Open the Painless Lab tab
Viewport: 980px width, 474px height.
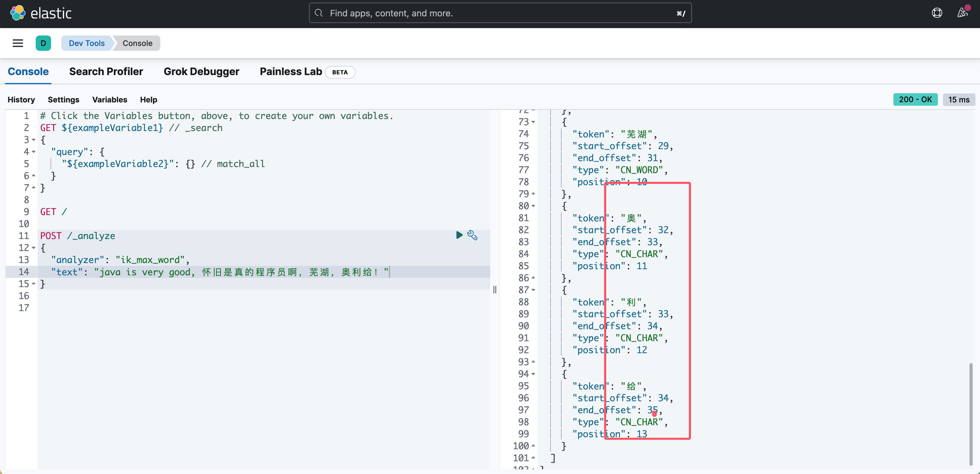point(291,72)
